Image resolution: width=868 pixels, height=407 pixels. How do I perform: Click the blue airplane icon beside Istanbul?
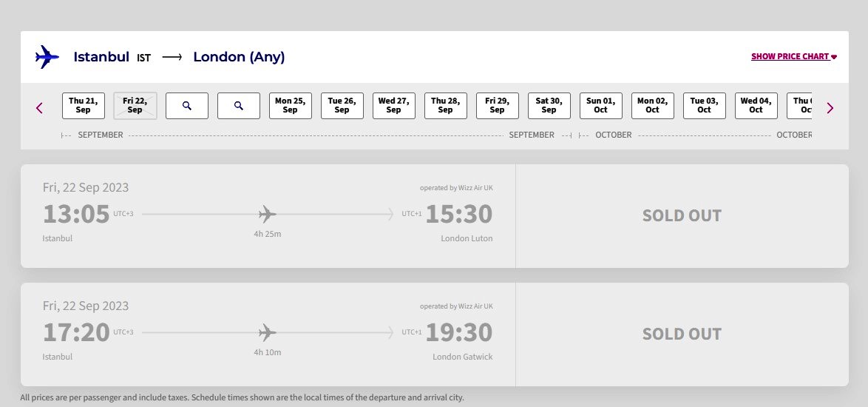(47, 56)
